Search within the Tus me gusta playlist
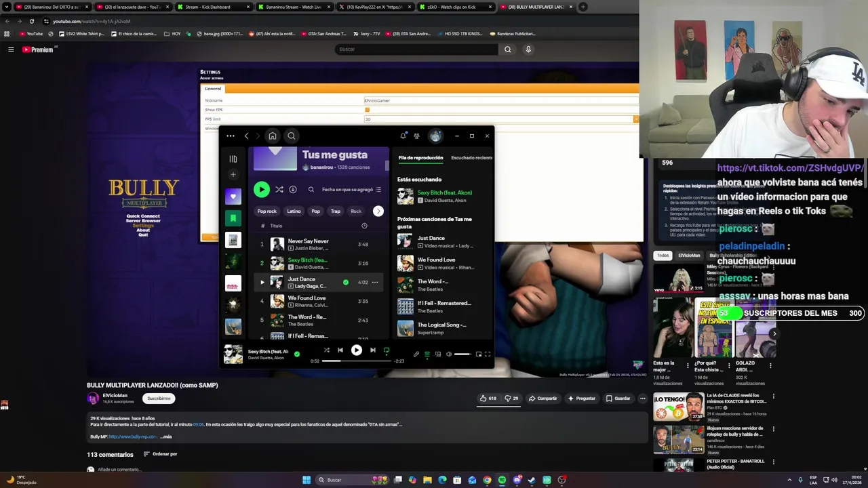Viewport: 868px width, 488px height. click(311, 190)
